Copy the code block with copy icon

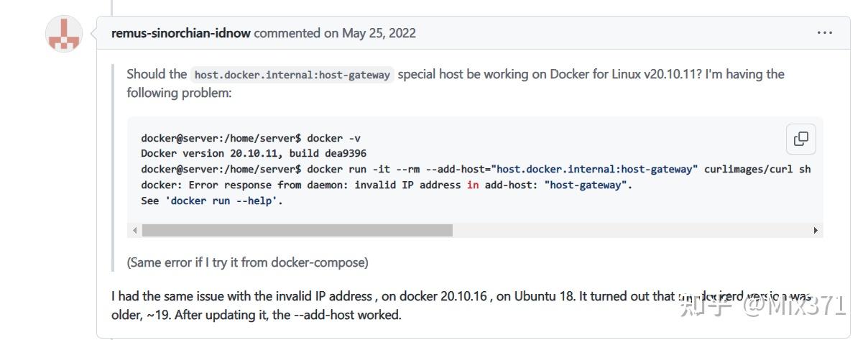click(801, 139)
